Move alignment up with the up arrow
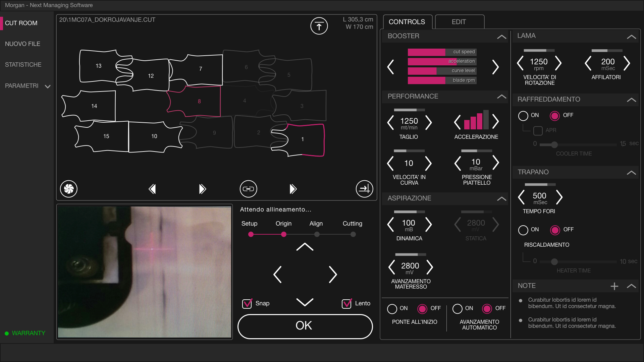The image size is (644, 362). pos(305,247)
